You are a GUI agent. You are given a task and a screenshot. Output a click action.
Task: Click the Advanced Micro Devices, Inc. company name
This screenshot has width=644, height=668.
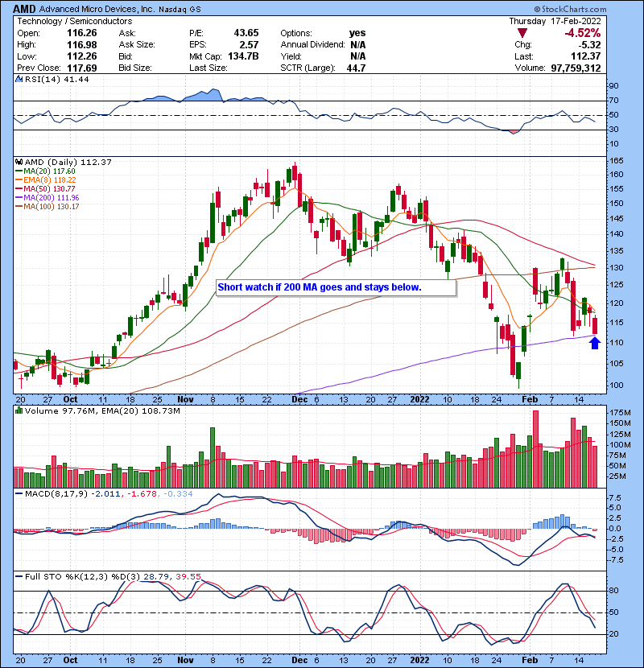[x=97, y=9]
